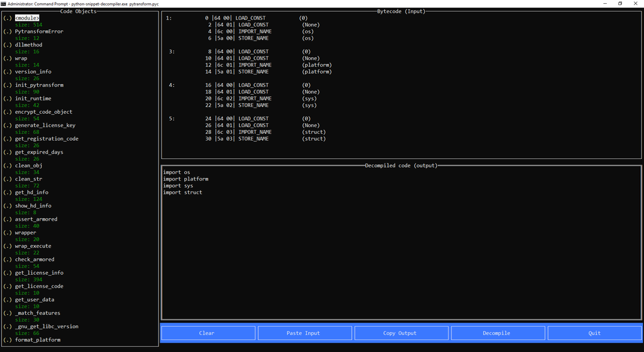
Task: Click 'import struct' in decompiled output
Action: (x=182, y=192)
